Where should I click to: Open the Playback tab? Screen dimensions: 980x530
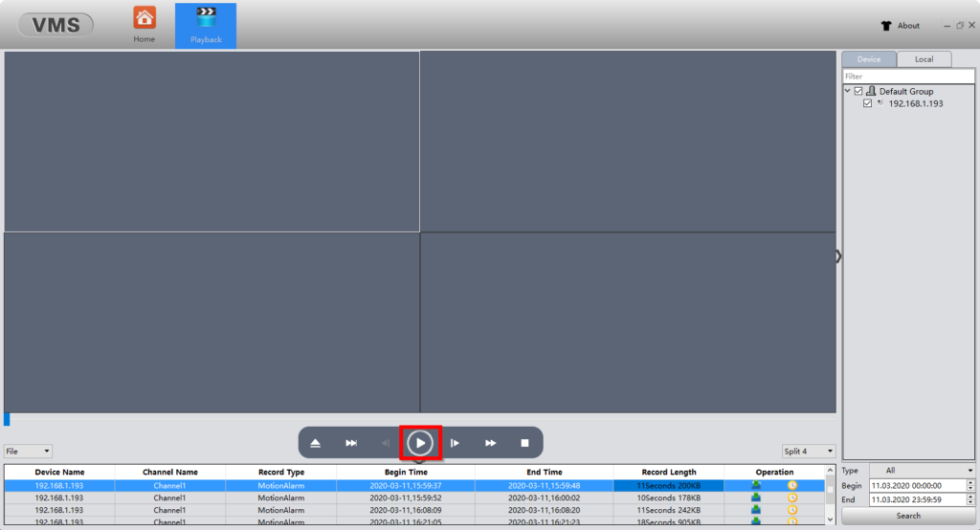(x=206, y=25)
